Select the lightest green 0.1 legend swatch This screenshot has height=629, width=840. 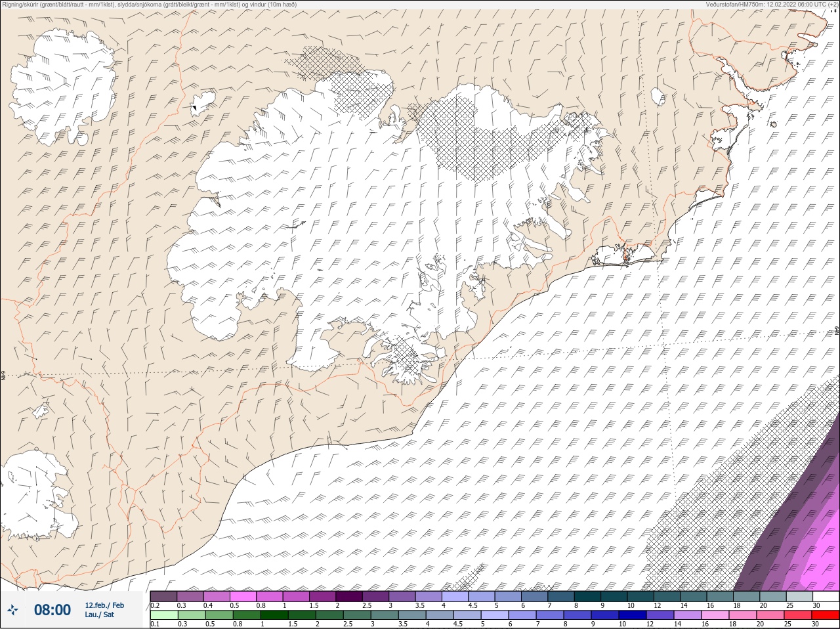(x=164, y=615)
